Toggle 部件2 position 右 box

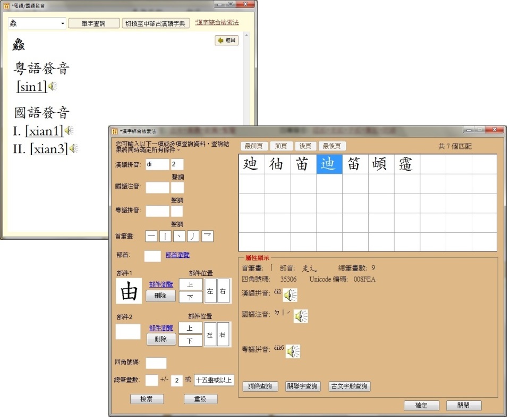click(x=223, y=334)
